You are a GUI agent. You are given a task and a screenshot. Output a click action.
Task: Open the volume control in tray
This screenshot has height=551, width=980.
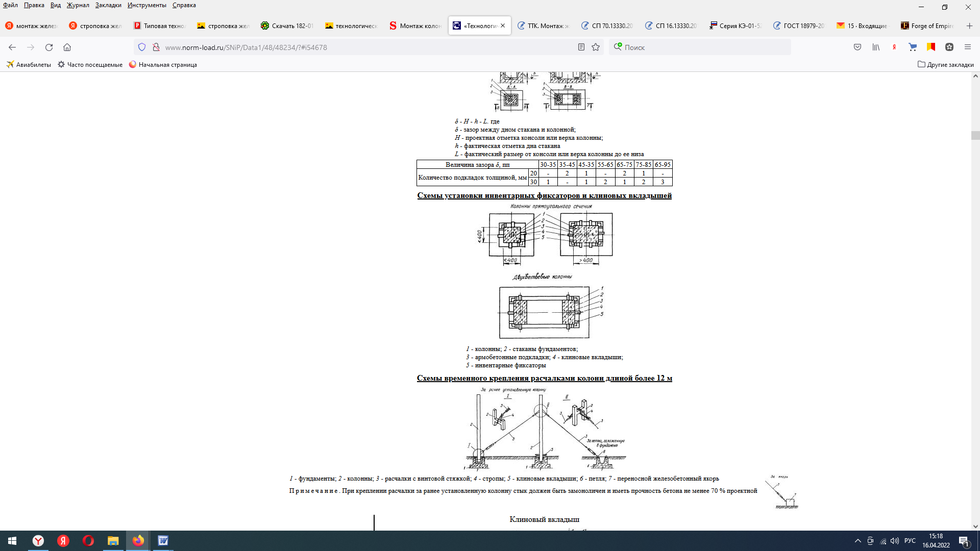(x=895, y=541)
